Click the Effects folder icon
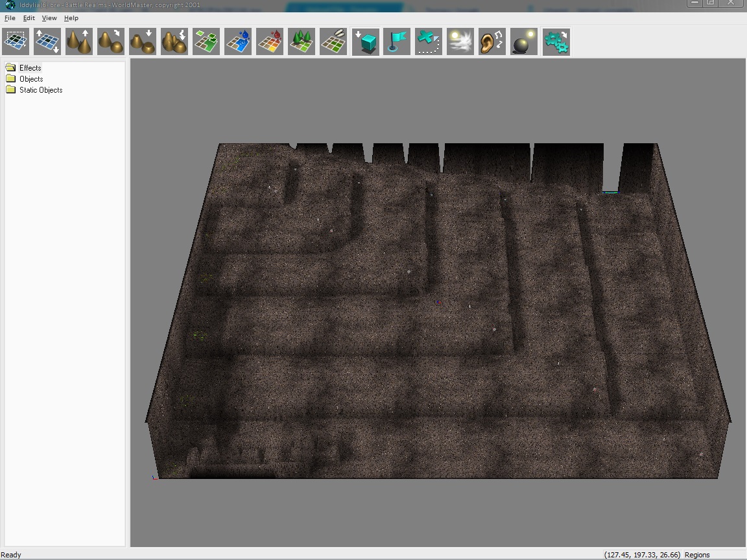Viewport: 747px width, 560px height. 10,67
